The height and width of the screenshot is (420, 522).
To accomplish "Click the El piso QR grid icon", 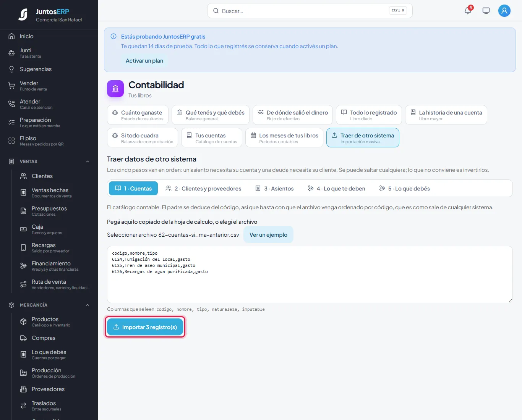I will pyautogui.click(x=11, y=141).
